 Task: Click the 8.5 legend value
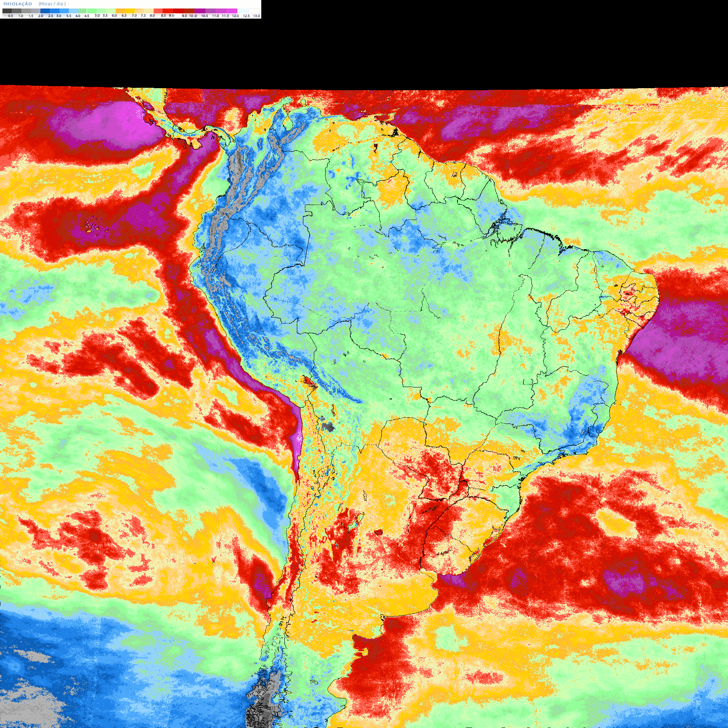[x=163, y=15]
